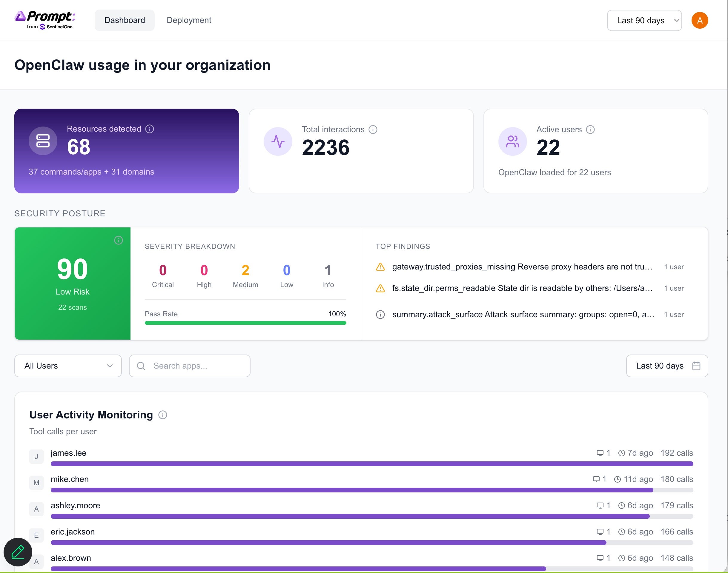Open the lower Last 90 days date picker

666,366
